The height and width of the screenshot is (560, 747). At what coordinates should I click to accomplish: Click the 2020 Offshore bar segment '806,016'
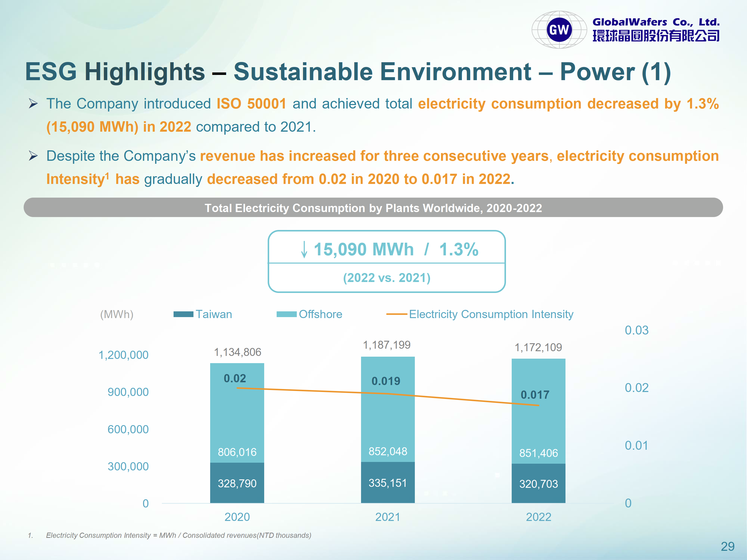[x=237, y=413]
